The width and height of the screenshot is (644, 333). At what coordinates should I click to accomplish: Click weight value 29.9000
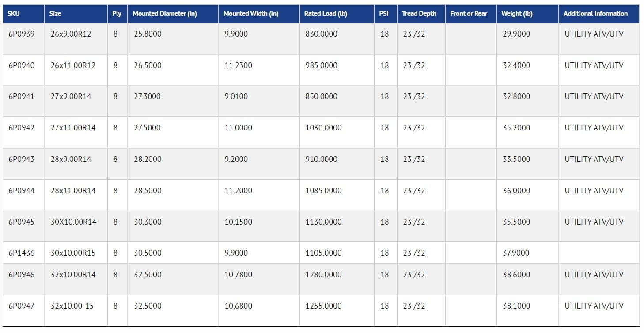516,34
